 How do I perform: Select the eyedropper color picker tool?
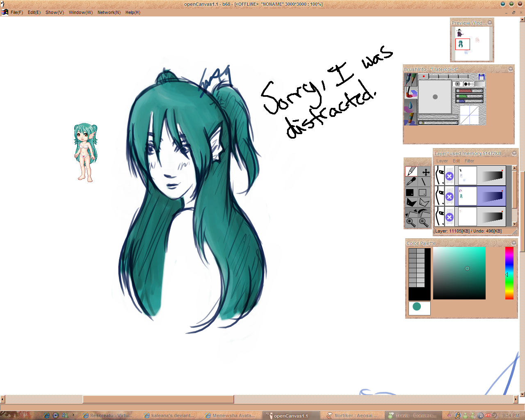coord(411,182)
